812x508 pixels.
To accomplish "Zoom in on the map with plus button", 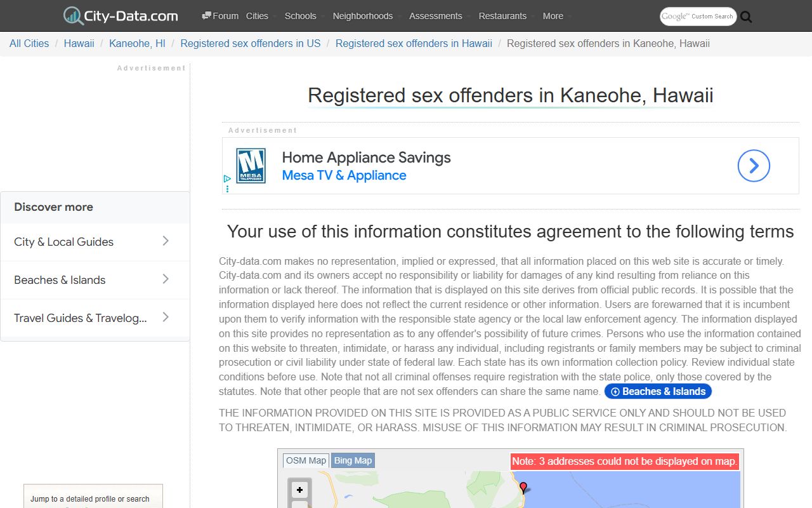I will 299,490.
